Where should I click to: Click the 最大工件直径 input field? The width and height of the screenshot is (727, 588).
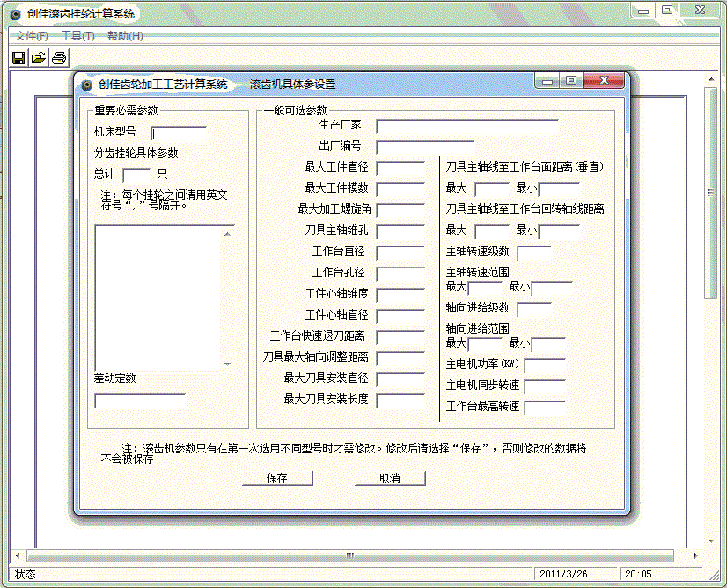coord(401,167)
